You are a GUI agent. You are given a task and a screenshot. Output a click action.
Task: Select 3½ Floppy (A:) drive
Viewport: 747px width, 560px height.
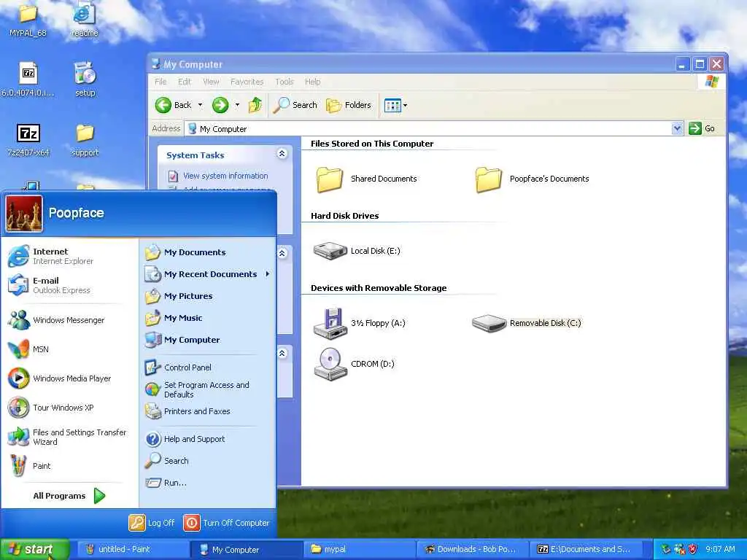click(359, 323)
